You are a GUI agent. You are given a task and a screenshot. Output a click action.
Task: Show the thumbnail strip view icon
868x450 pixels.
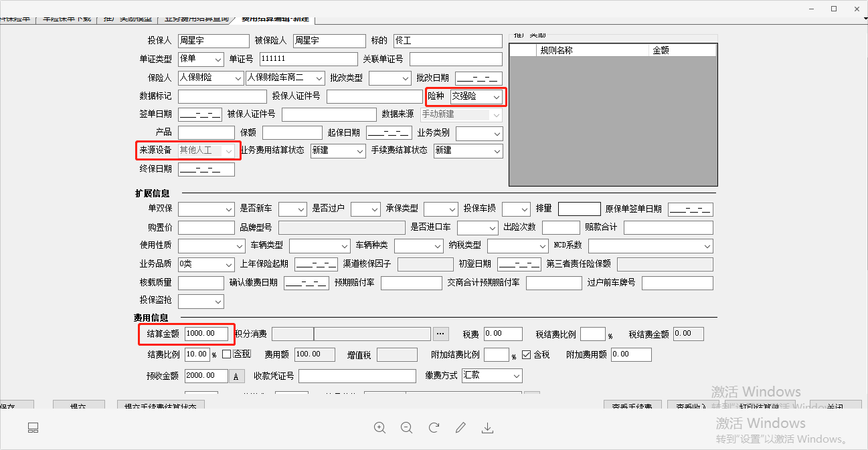(x=33, y=428)
